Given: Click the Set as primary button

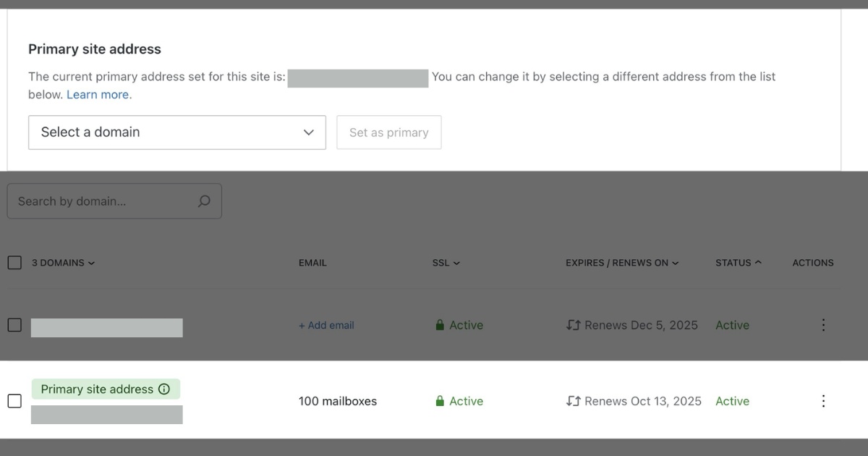Looking at the screenshot, I should pyautogui.click(x=389, y=132).
